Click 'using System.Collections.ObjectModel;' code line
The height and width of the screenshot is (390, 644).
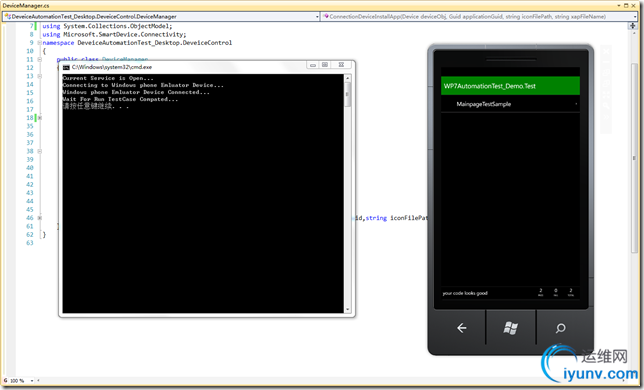[107, 26]
